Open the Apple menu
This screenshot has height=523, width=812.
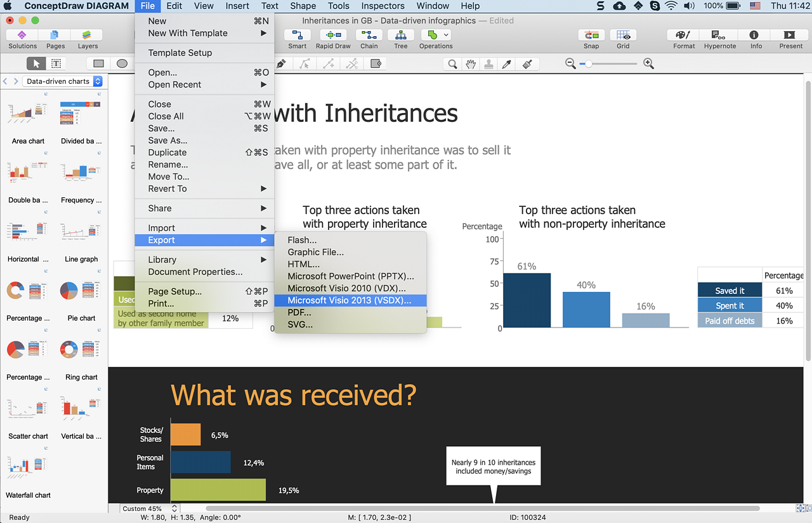9,6
